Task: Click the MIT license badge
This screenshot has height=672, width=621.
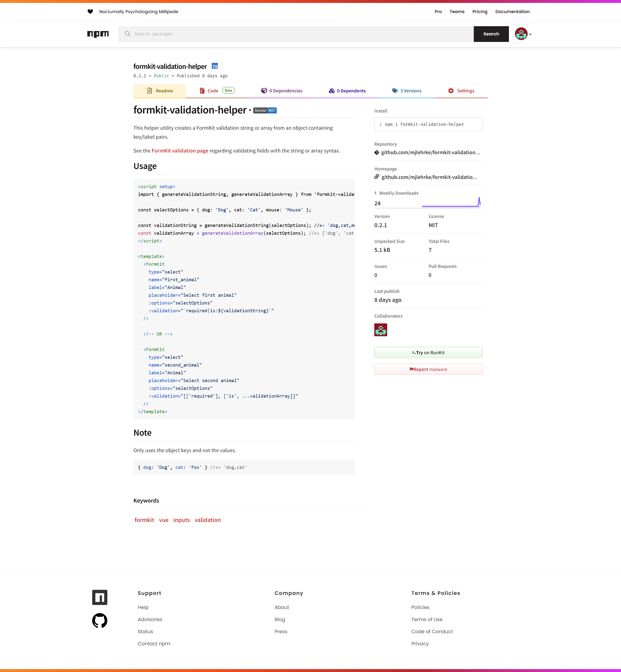Action: [x=265, y=111]
